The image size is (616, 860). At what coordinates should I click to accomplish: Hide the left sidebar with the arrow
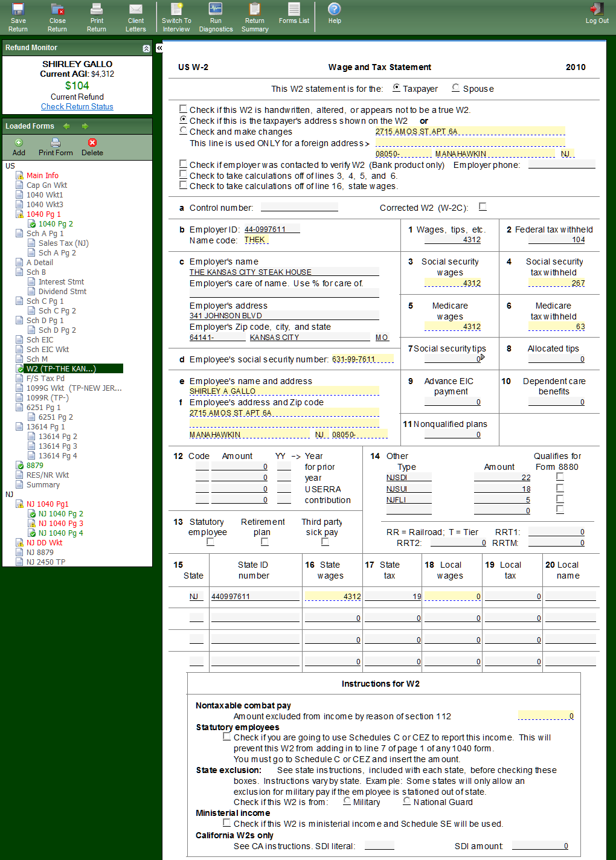159,48
